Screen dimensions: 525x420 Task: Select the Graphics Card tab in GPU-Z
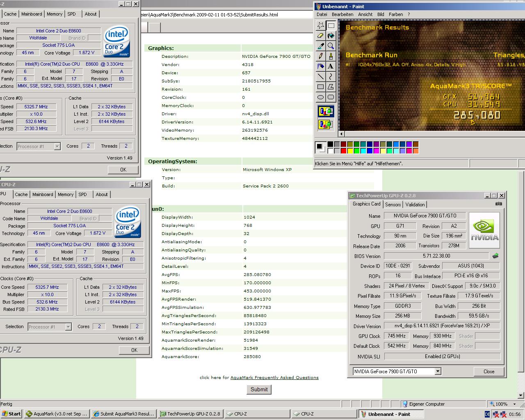[x=367, y=204]
